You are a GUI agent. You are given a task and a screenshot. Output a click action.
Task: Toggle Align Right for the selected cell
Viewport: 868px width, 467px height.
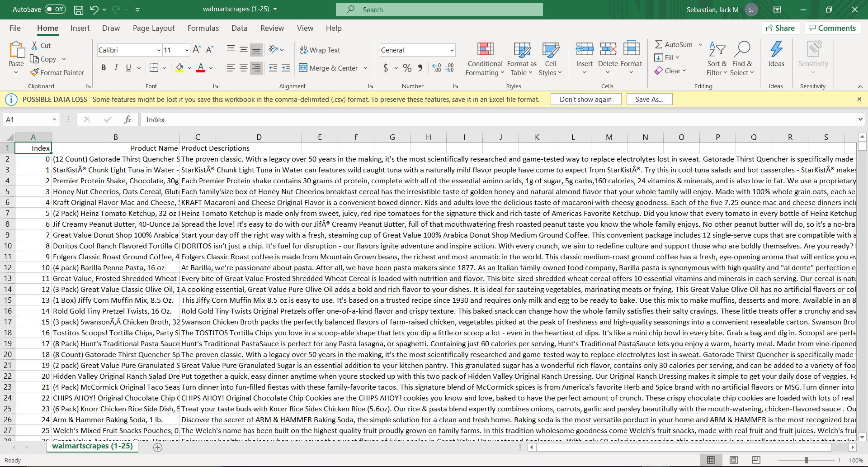pos(256,68)
